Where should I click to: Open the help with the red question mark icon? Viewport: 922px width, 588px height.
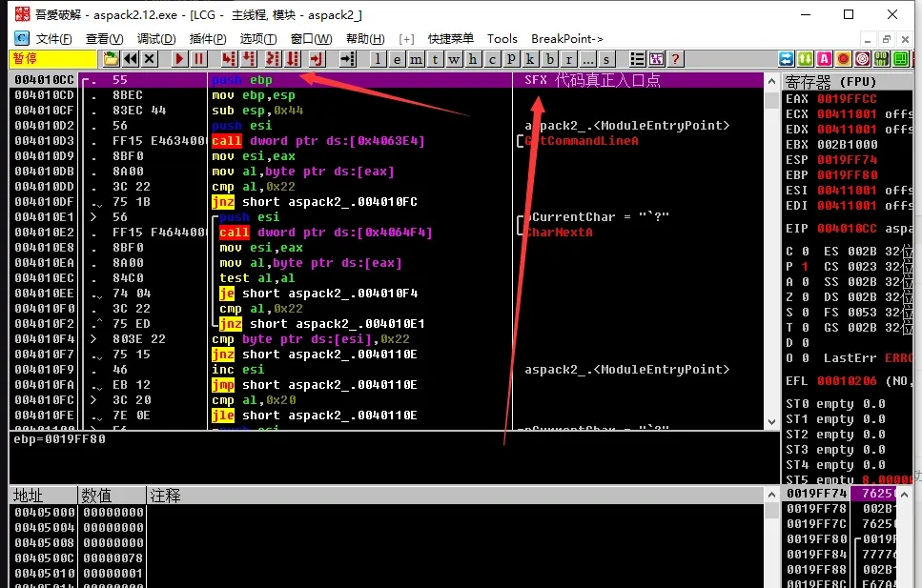tap(676, 59)
